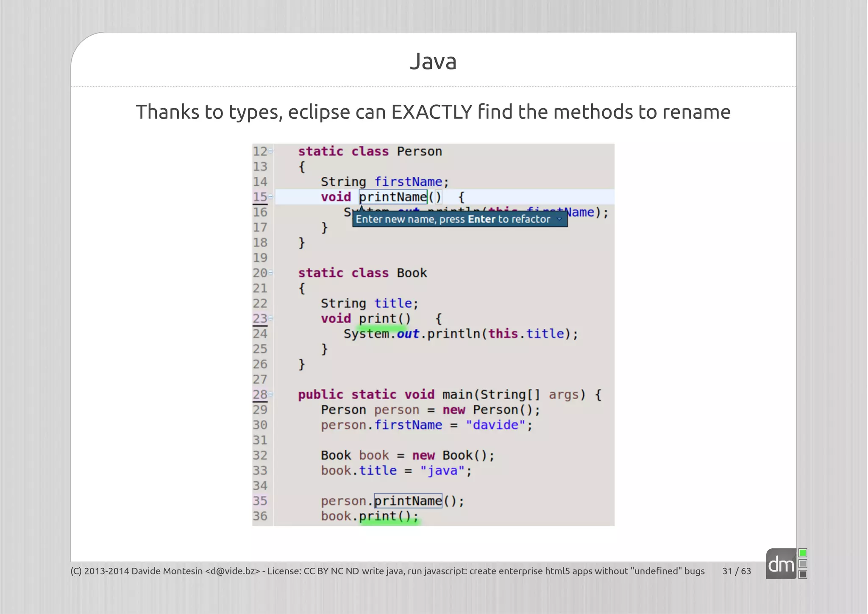Collapse the Person class fold at line 12
The image size is (868, 614).
click(271, 151)
